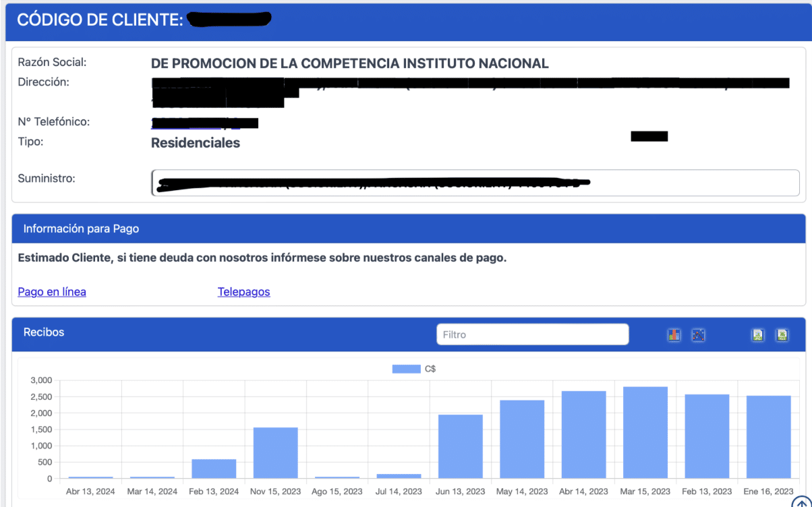The image size is (812, 507).
Task: Click the Feb 13, 2023 bar
Action: coord(707,436)
